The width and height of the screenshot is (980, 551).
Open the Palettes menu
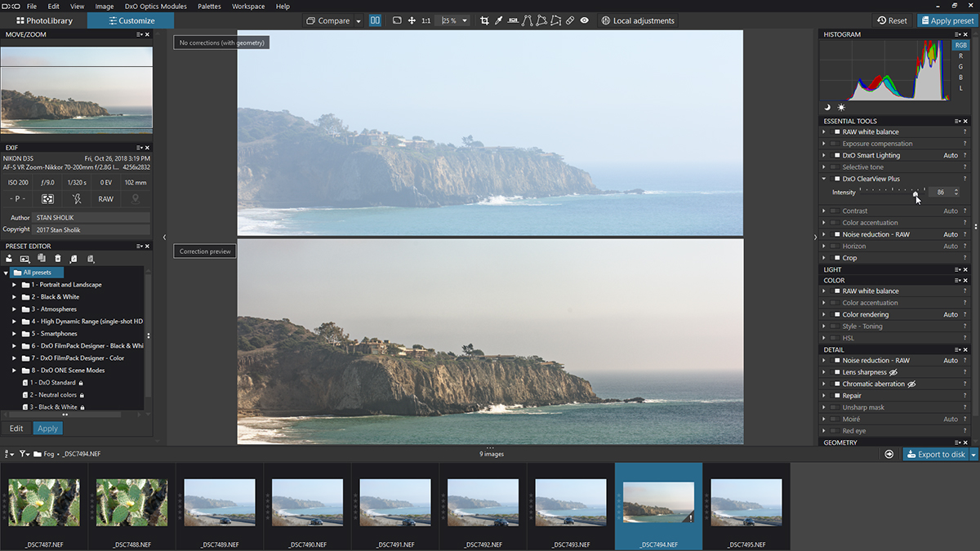click(209, 6)
